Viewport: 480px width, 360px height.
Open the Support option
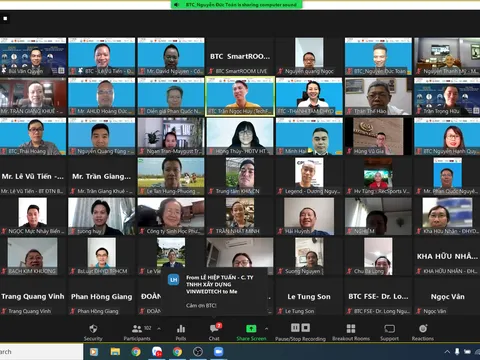click(x=389, y=332)
